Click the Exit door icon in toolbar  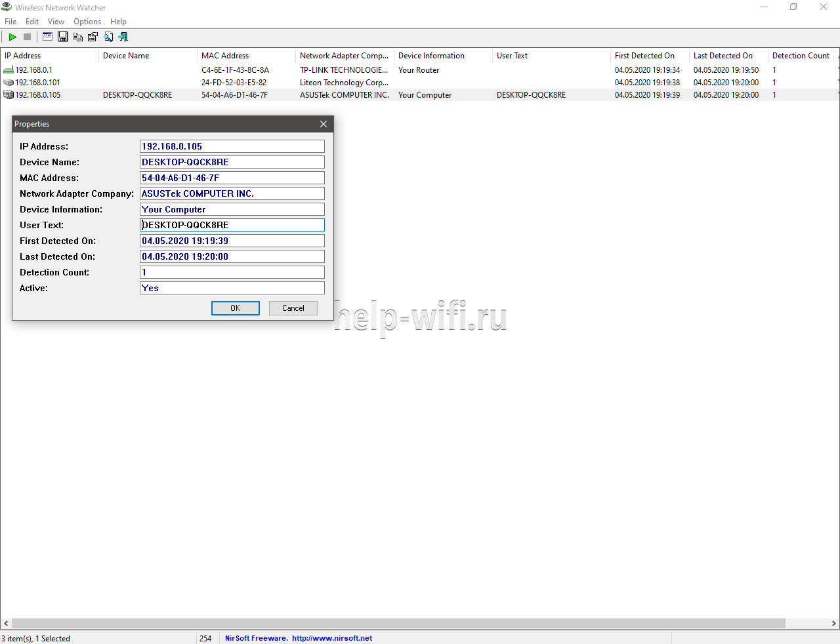[123, 37]
